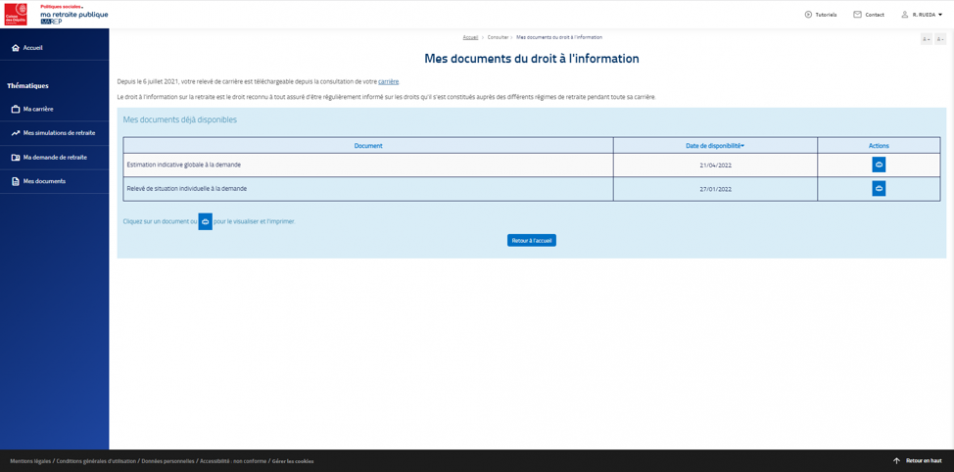Open Données personnelles footer link
The height and width of the screenshot is (472, 954).
(x=168, y=461)
